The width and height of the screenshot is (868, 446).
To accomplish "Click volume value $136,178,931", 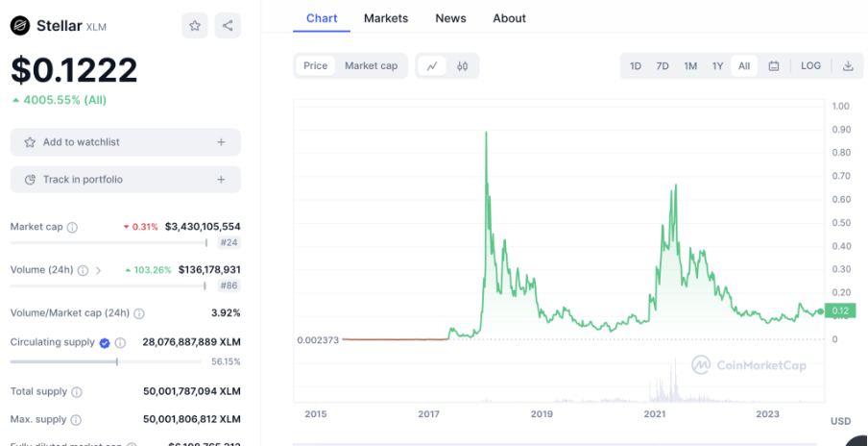I will tap(209, 270).
